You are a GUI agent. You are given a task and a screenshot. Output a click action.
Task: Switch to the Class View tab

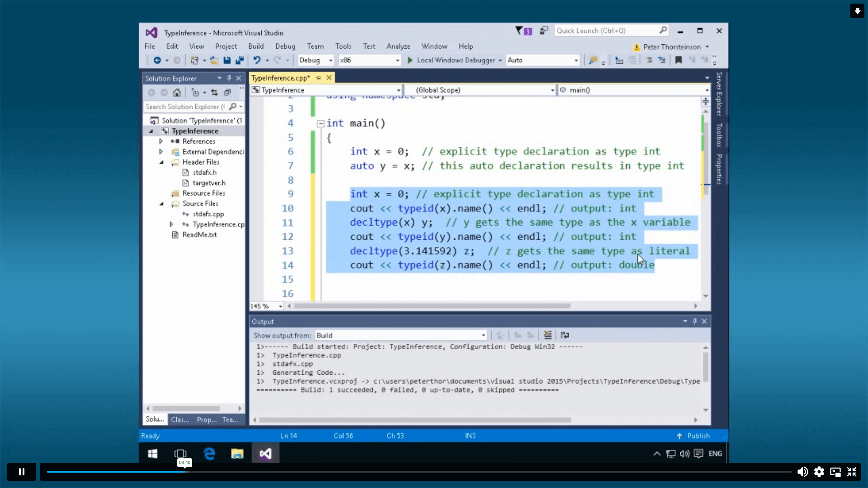(180, 419)
